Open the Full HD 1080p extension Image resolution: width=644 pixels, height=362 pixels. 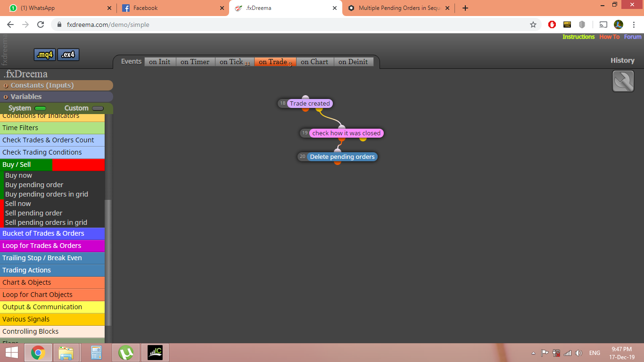567,25
